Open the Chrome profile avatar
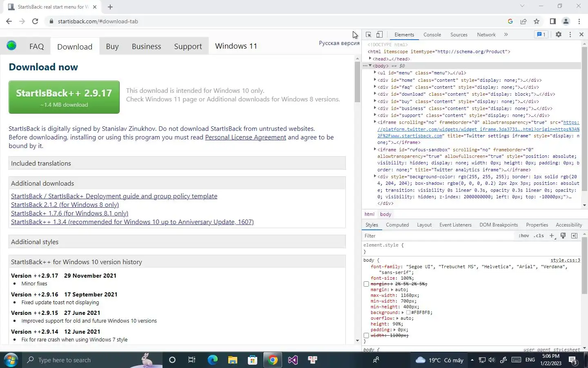 [566, 21]
